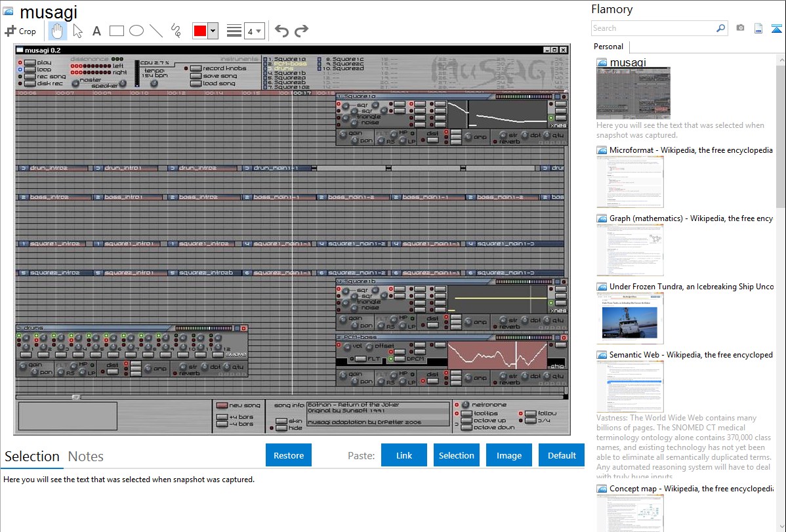Take a new snapshot with camera icon
Viewport: 786px width, 532px height.
click(x=740, y=28)
